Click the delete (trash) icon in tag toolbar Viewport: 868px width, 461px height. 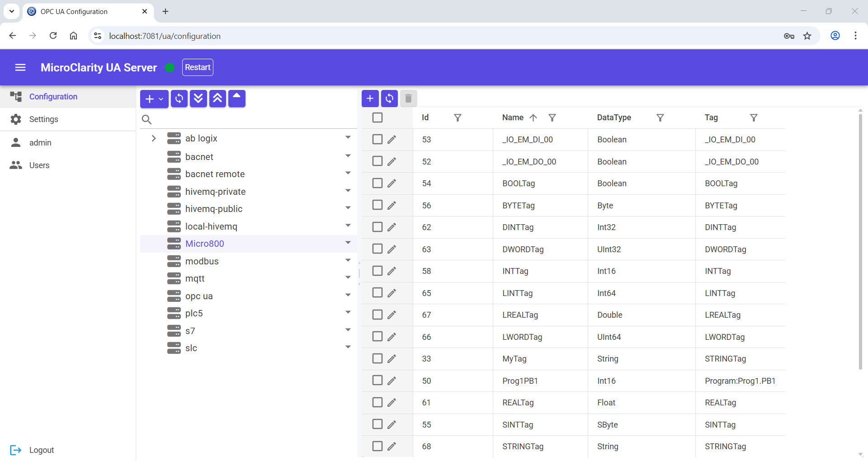pos(408,99)
